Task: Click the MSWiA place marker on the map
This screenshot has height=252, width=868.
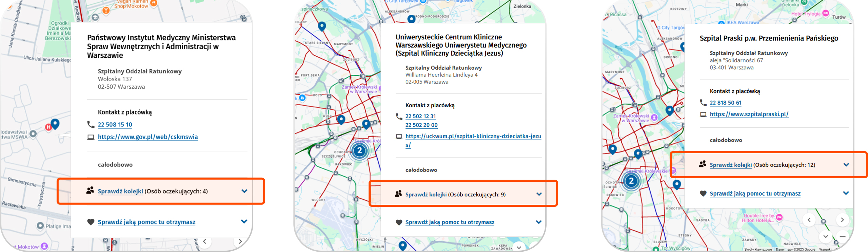Action: click(33, 134)
